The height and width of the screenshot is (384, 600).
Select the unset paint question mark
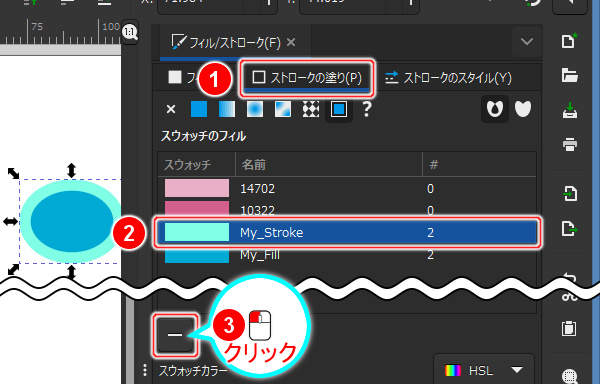coord(367,109)
